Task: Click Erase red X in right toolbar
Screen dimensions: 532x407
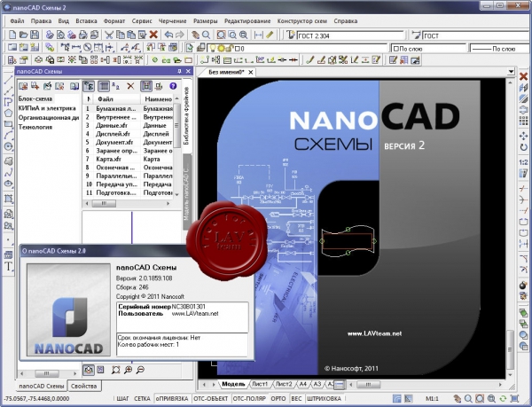Action: coord(523,76)
